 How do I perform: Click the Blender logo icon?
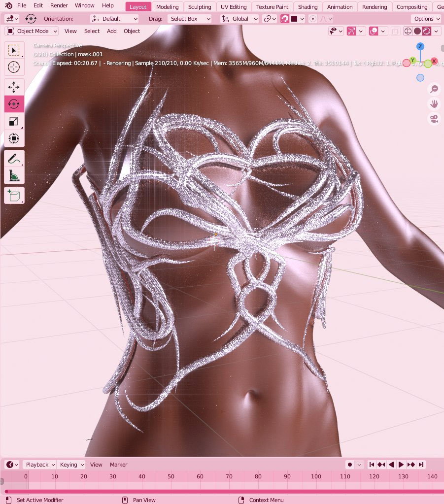(9, 5)
